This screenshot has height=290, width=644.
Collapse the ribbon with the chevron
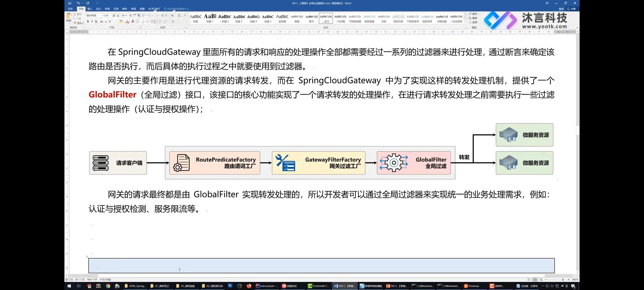pyautogui.click(x=577, y=27)
